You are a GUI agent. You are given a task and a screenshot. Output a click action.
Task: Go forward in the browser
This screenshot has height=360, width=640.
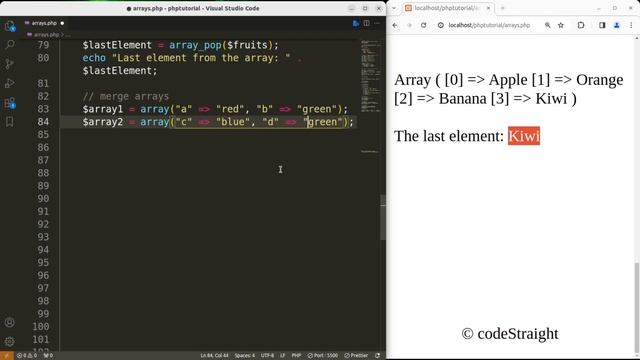[x=409, y=25]
